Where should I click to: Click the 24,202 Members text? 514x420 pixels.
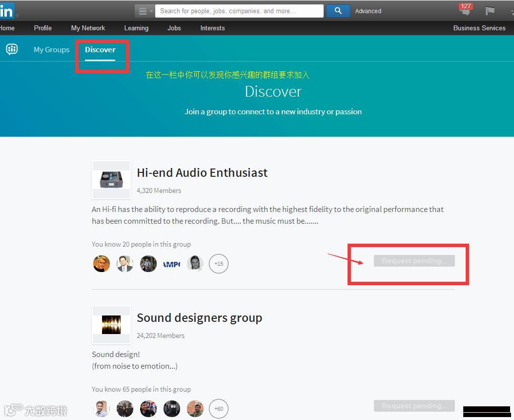pos(161,336)
